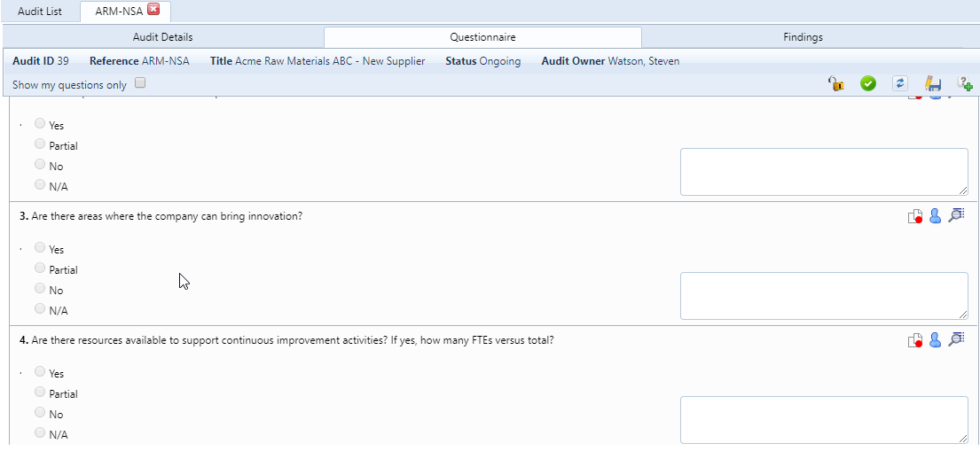This screenshot has width=980, height=451.
Task: Select No in the question above question 3
Action: (x=40, y=164)
